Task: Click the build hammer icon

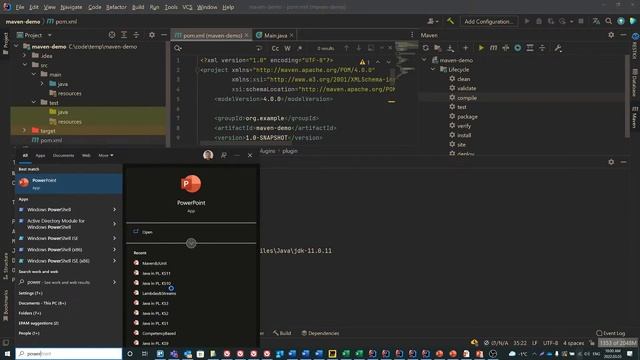Action: coord(450,21)
